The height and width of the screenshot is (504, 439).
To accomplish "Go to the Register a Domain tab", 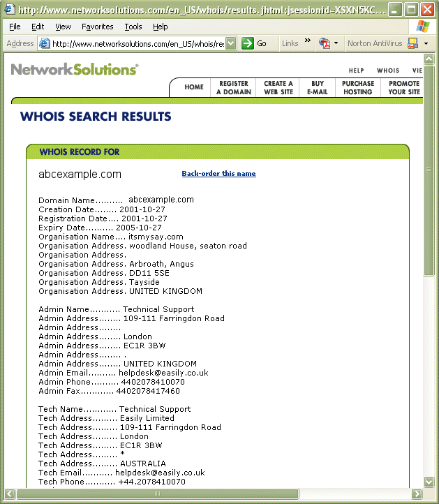I will 233,88.
